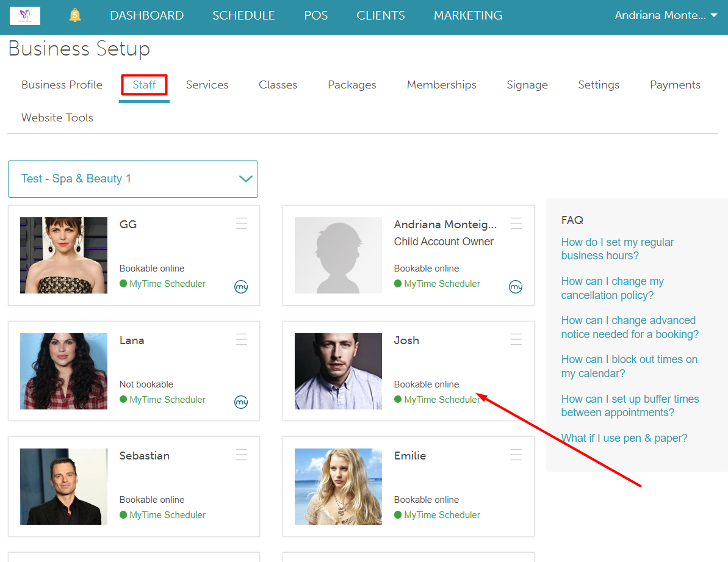Open MARKETING in the top navigation
The height and width of the screenshot is (562, 728).
click(468, 15)
